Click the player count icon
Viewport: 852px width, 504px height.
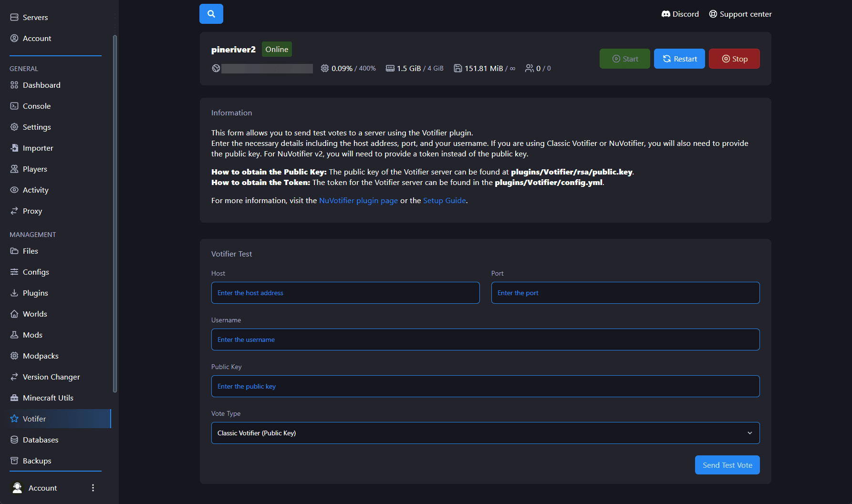pos(529,68)
